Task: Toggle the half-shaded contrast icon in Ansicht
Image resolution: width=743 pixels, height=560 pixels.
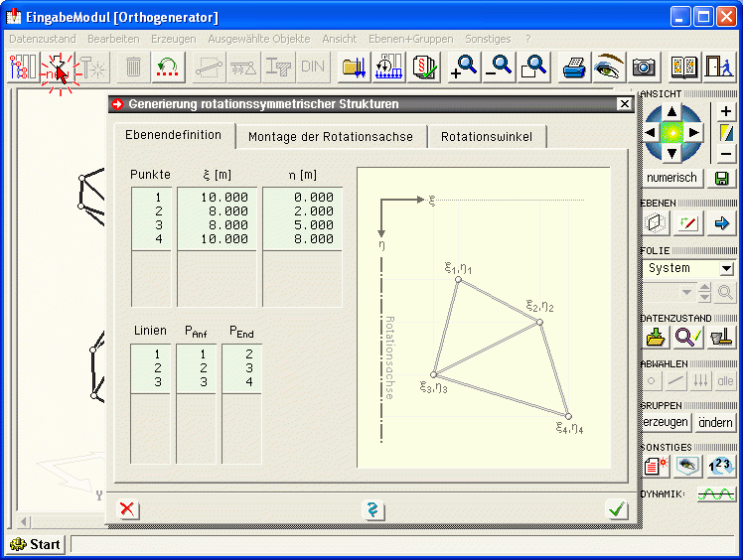Action: tap(726, 132)
